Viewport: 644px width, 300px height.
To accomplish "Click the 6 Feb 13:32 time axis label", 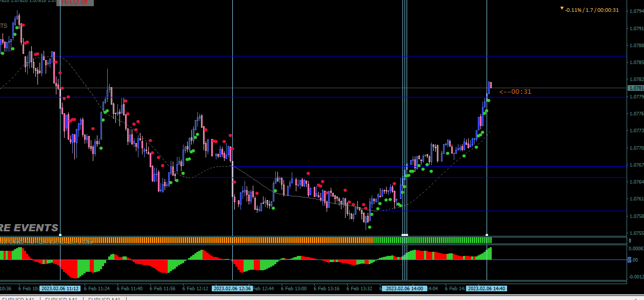I will coord(359,289).
